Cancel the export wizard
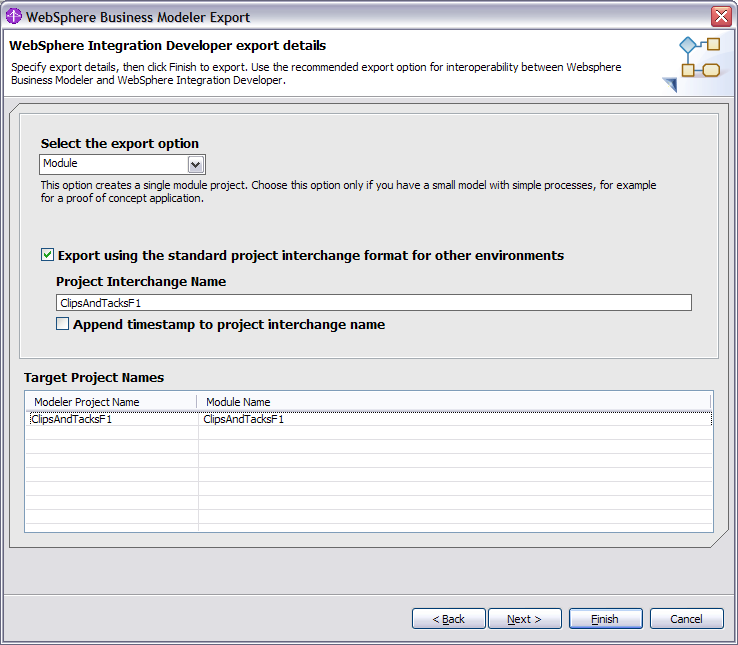This screenshot has height=645, width=738. [686, 619]
